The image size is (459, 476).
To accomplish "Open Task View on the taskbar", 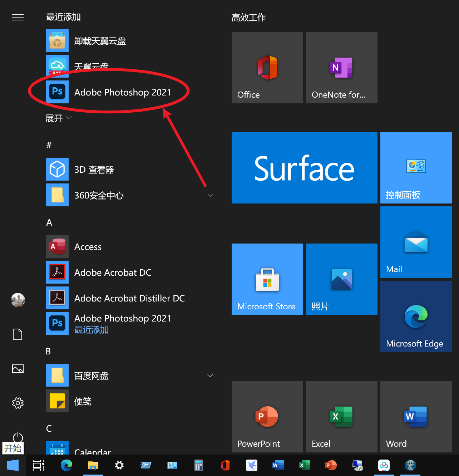I will click(39, 465).
